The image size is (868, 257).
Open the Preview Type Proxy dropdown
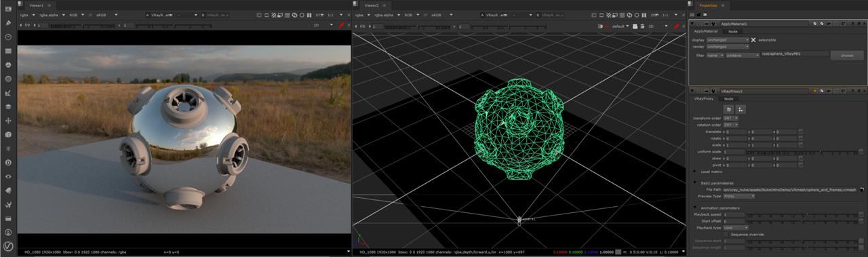coord(738,196)
